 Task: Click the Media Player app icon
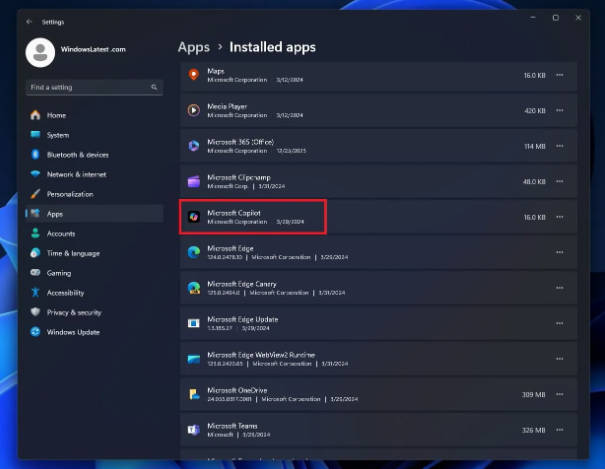(194, 110)
